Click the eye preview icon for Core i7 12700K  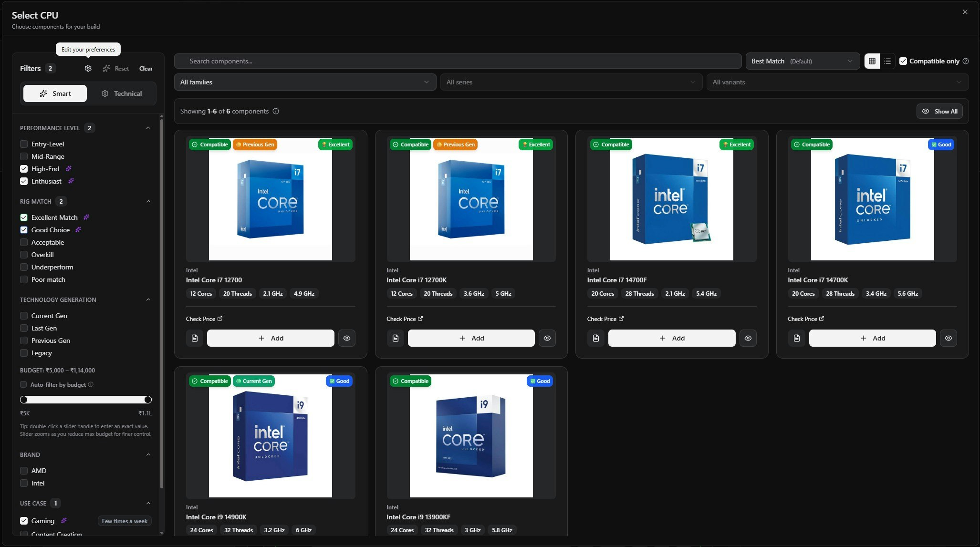pos(547,338)
